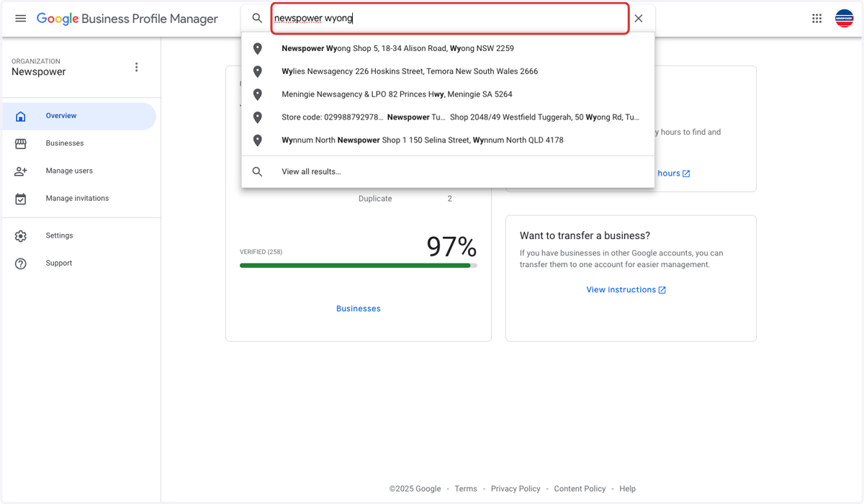Click the Google Business Profile Manager logo

point(127,19)
